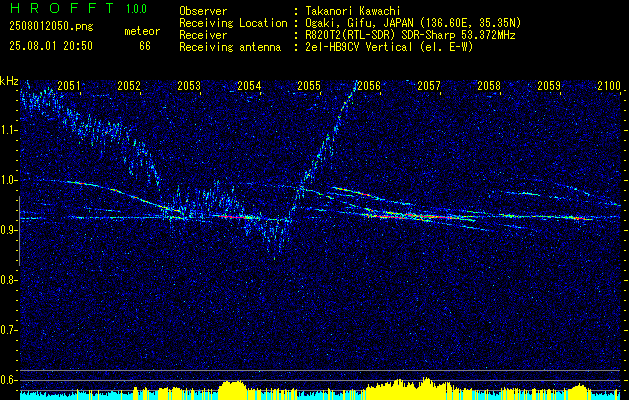Click time marker 2056
The width and height of the screenshot is (629, 400).
tap(369, 86)
